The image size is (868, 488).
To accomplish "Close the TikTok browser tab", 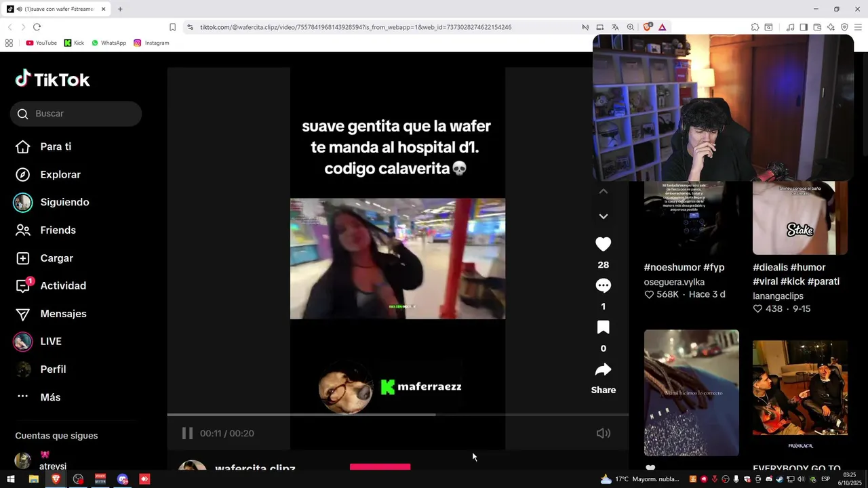I will (103, 9).
